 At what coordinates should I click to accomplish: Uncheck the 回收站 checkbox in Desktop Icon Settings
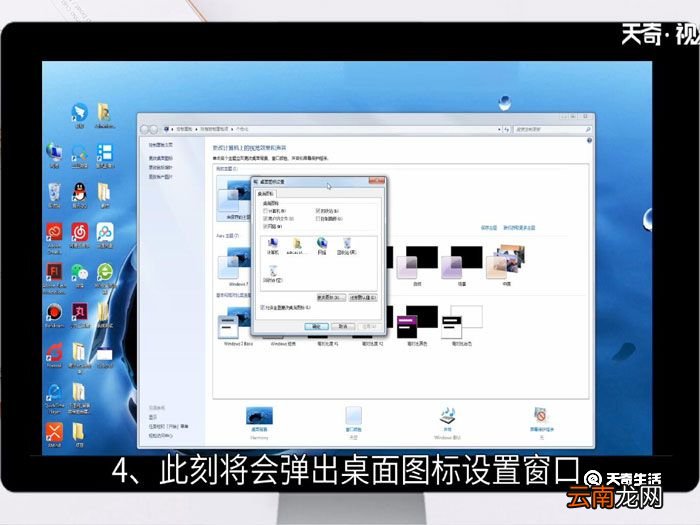(x=318, y=211)
